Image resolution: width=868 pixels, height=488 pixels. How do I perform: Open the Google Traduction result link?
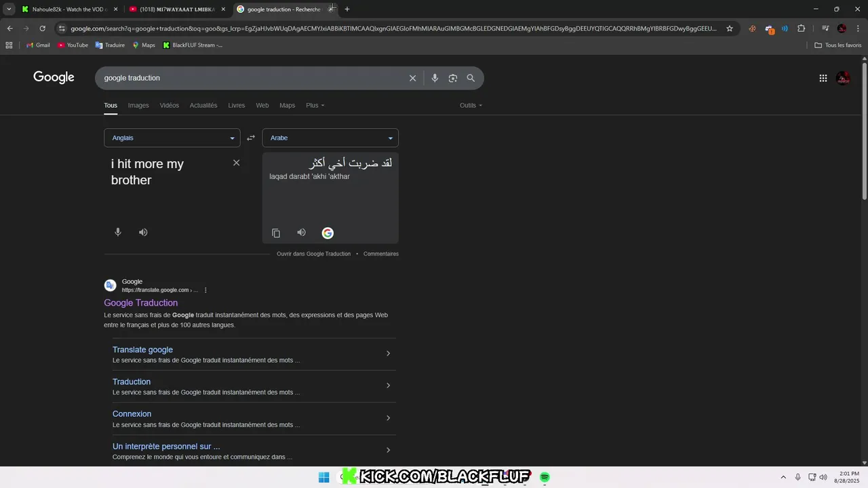[x=141, y=303]
